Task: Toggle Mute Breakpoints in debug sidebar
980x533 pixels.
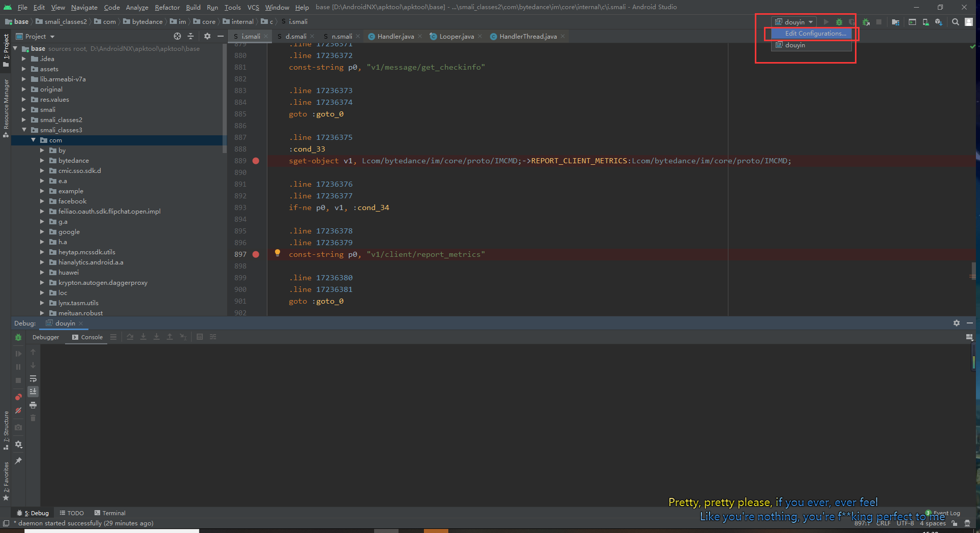Action: [x=18, y=410]
